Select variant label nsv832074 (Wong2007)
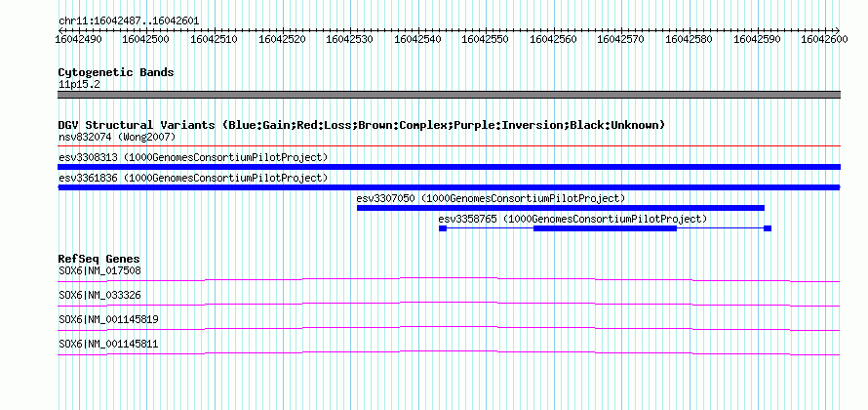This screenshot has height=410, width=868. pos(117,137)
